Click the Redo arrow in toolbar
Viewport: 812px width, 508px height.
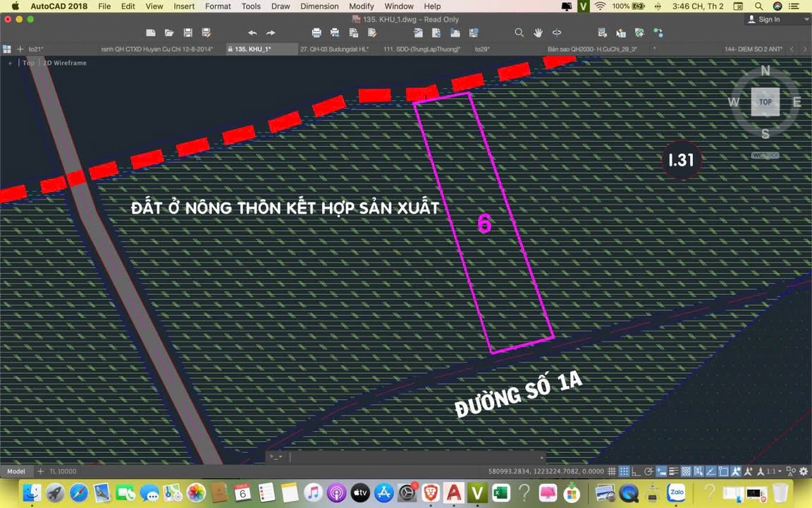pos(271,32)
